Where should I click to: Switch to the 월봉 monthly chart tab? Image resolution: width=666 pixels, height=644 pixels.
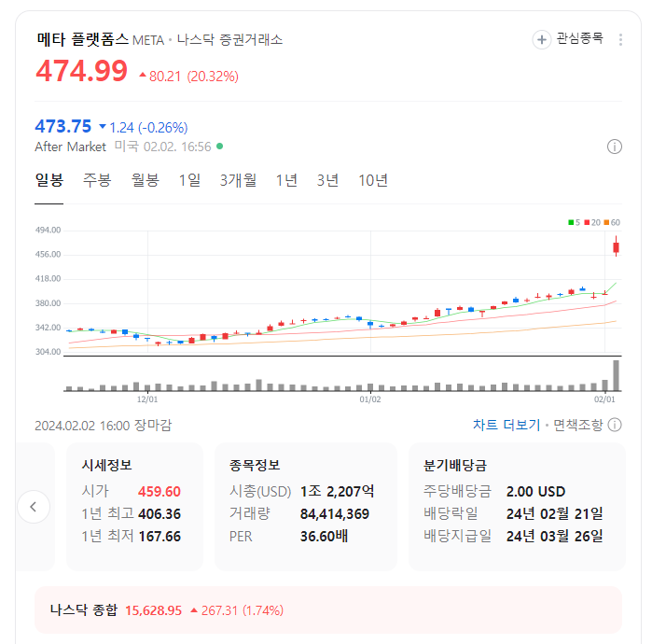146,180
